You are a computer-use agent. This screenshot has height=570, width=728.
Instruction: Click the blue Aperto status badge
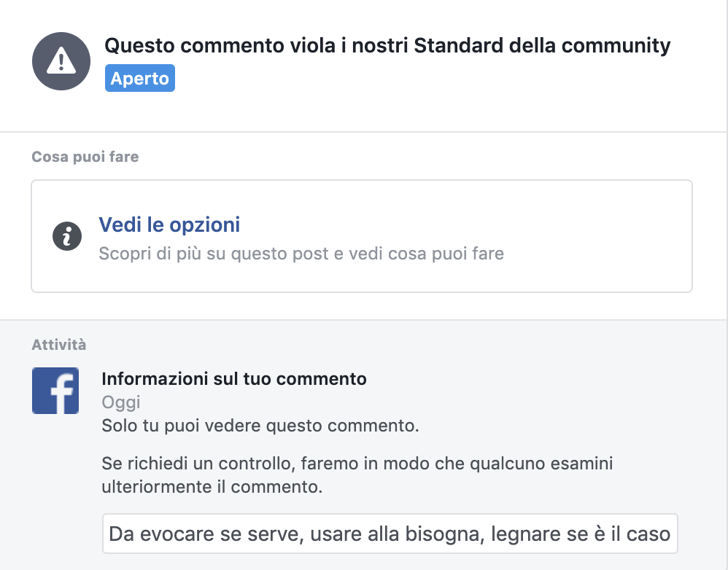click(139, 78)
